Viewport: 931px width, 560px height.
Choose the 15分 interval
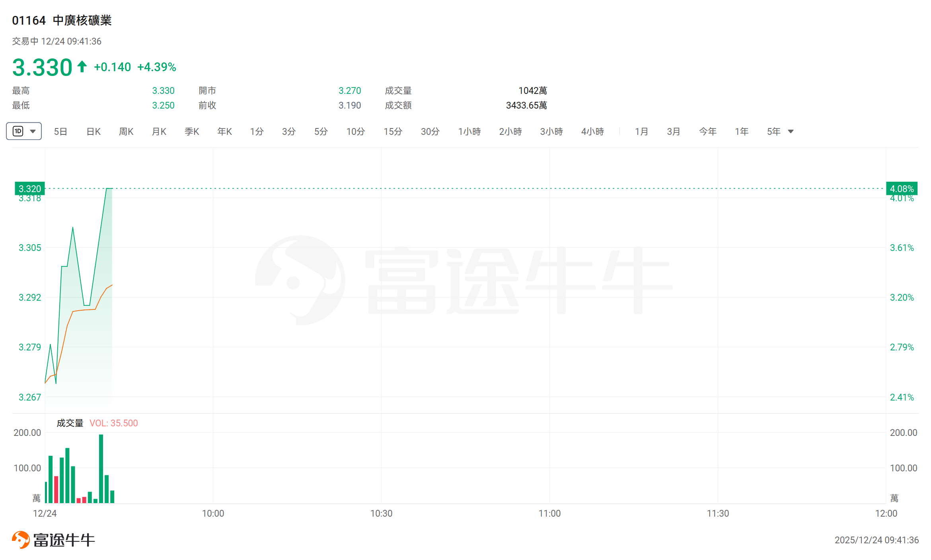point(393,132)
